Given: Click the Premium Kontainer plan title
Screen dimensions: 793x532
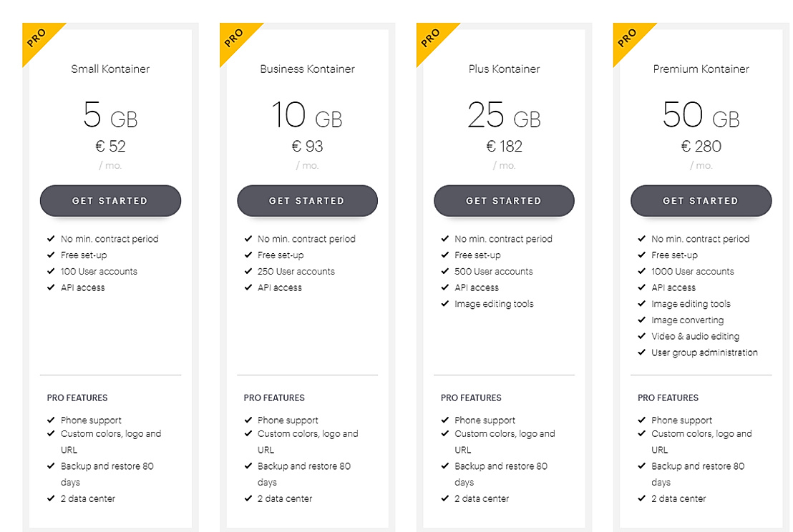Looking at the screenshot, I should pos(701,69).
